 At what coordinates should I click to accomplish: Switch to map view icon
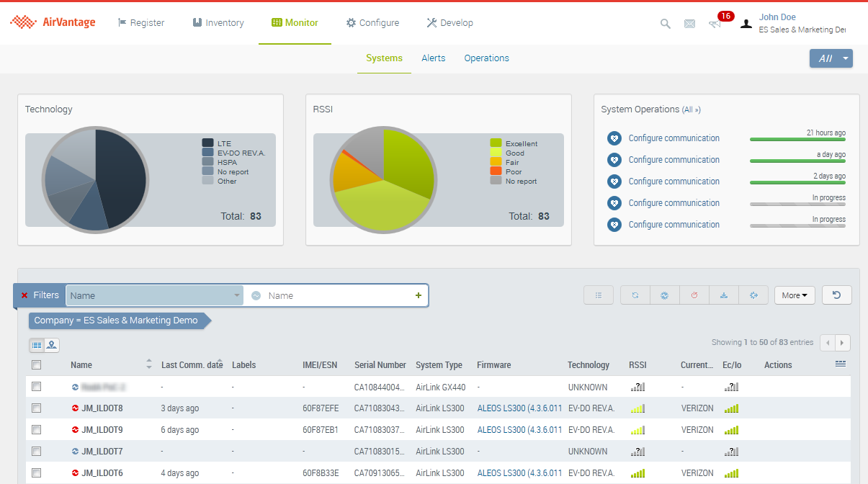pos(52,346)
